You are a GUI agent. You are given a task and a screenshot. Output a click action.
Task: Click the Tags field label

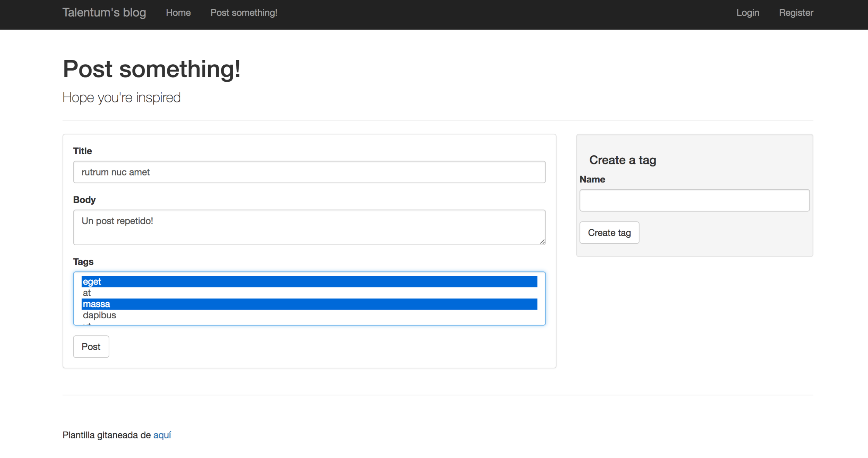[x=83, y=262]
